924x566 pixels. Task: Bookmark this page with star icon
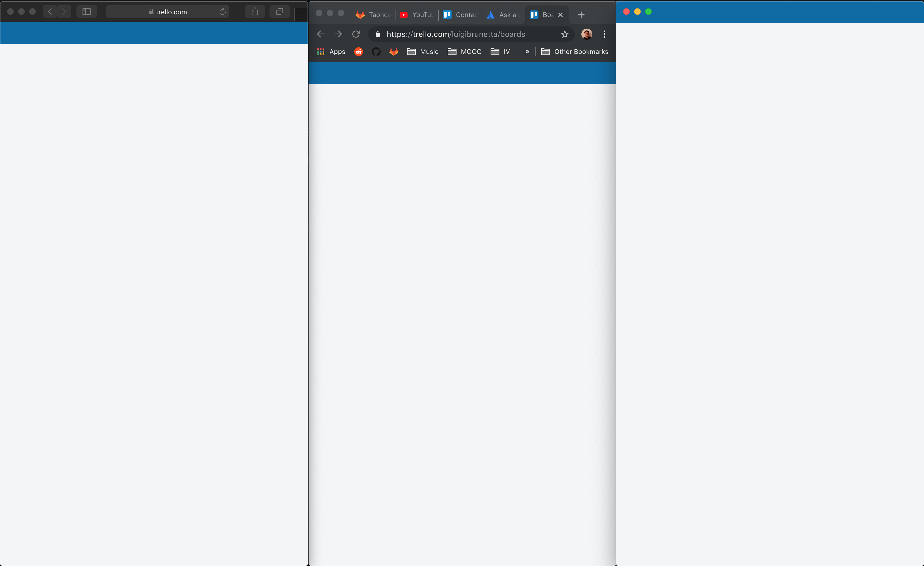tap(565, 34)
